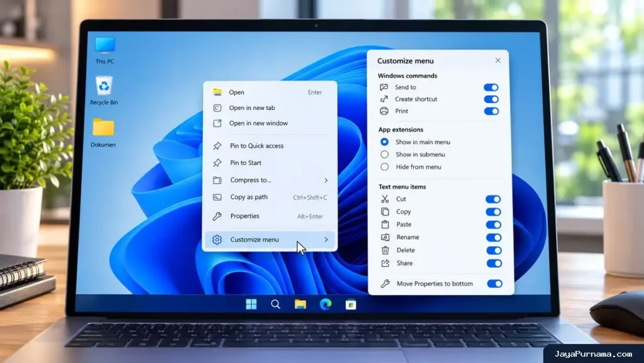The width and height of the screenshot is (644, 363).
Task: Click the wrench icon beside Properties
Action: click(x=217, y=216)
